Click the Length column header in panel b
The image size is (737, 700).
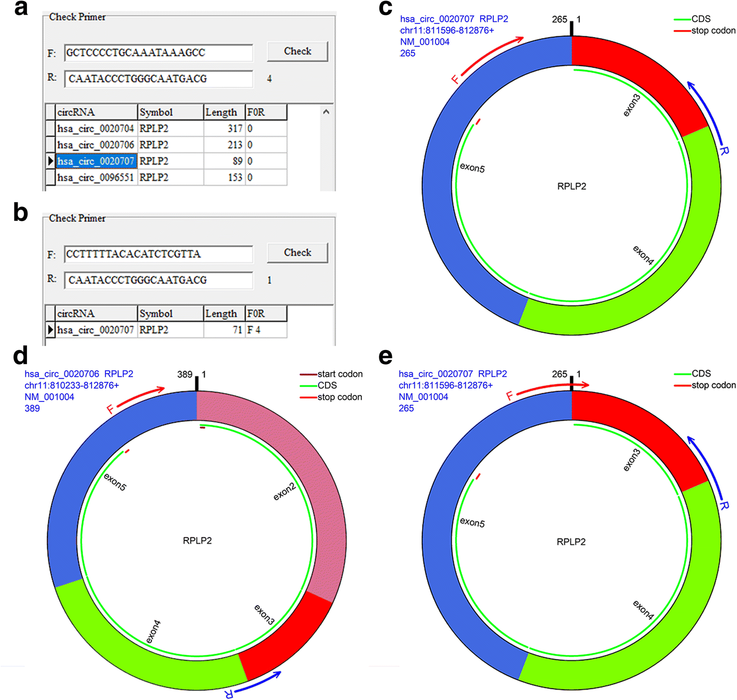pyautogui.click(x=224, y=314)
